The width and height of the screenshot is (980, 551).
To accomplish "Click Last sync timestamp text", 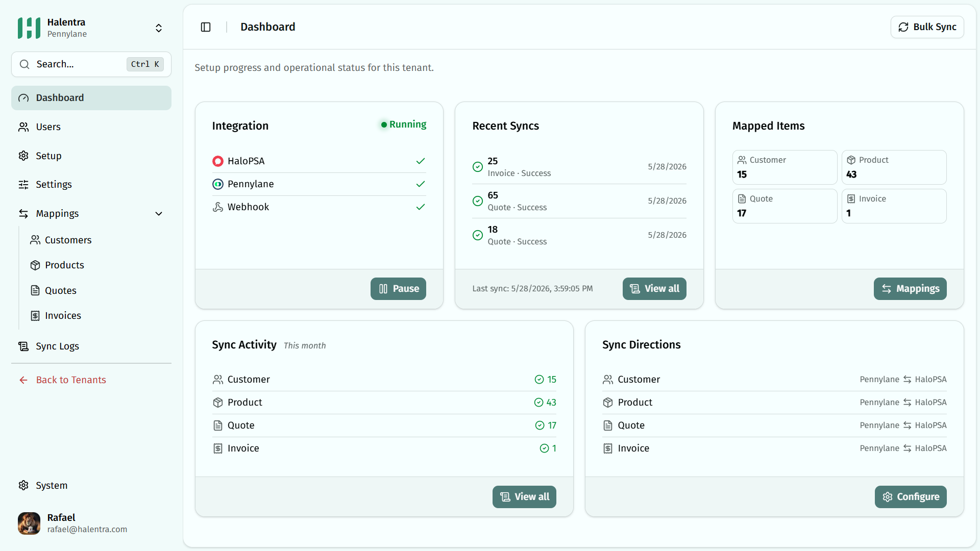I will click(532, 289).
